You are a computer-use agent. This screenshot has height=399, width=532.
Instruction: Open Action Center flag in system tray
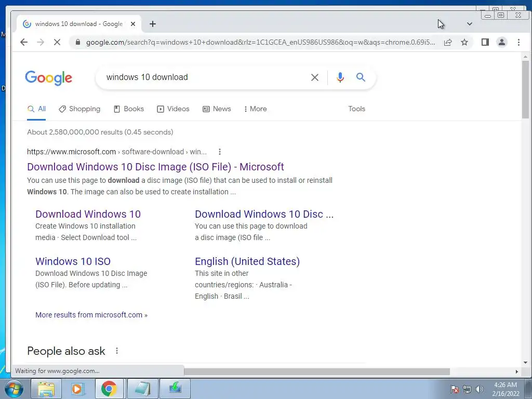(455, 389)
